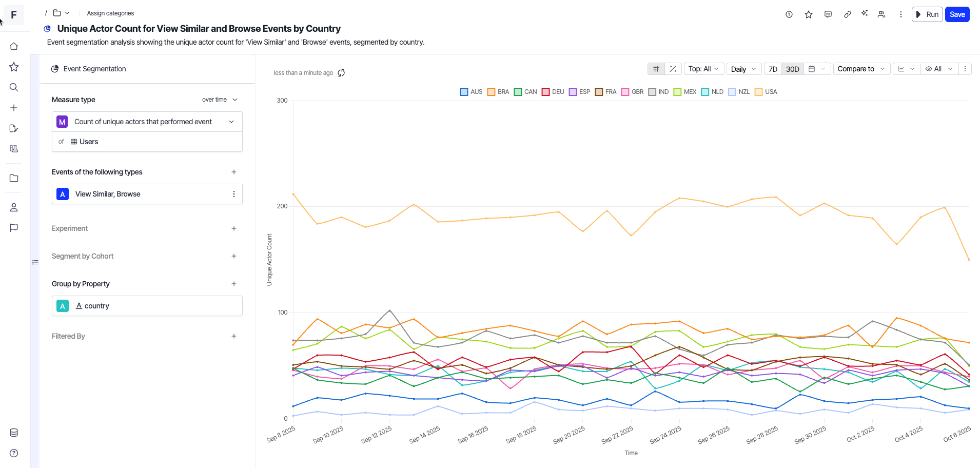This screenshot has width=980, height=468.
Task: Open the help icon in the top bar
Action: coord(789,14)
